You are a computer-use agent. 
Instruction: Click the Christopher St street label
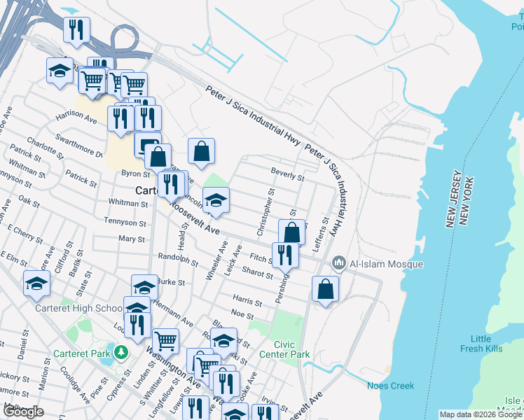[x=266, y=212]
